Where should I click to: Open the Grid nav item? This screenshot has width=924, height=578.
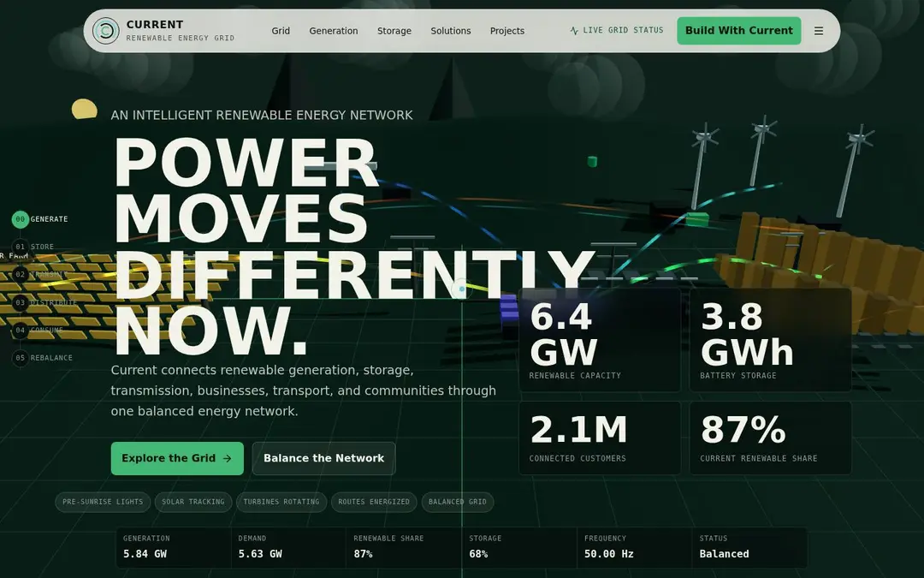pos(281,31)
